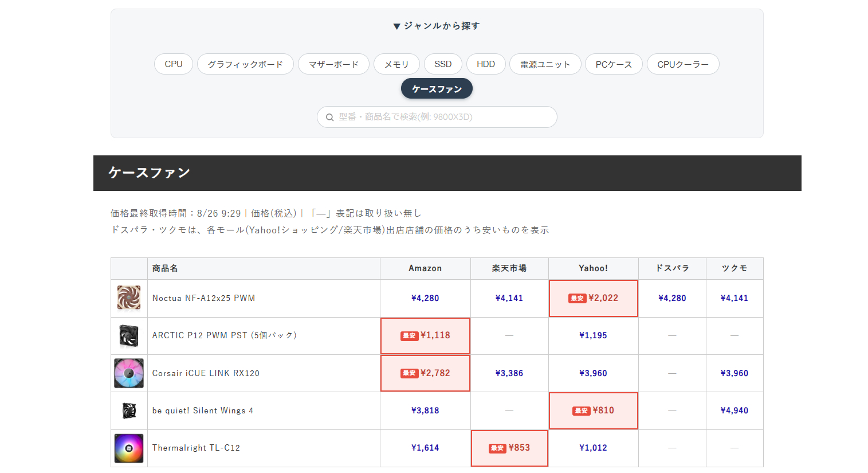Screen dimensions: 868x473
Task: Click the 楽天市場 column header
Action: tap(509, 268)
